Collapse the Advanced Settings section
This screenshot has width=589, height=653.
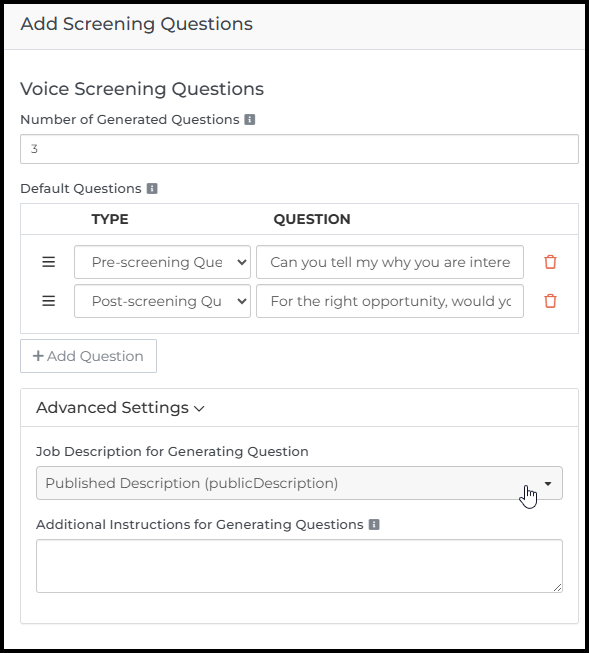(x=120, y=408)
